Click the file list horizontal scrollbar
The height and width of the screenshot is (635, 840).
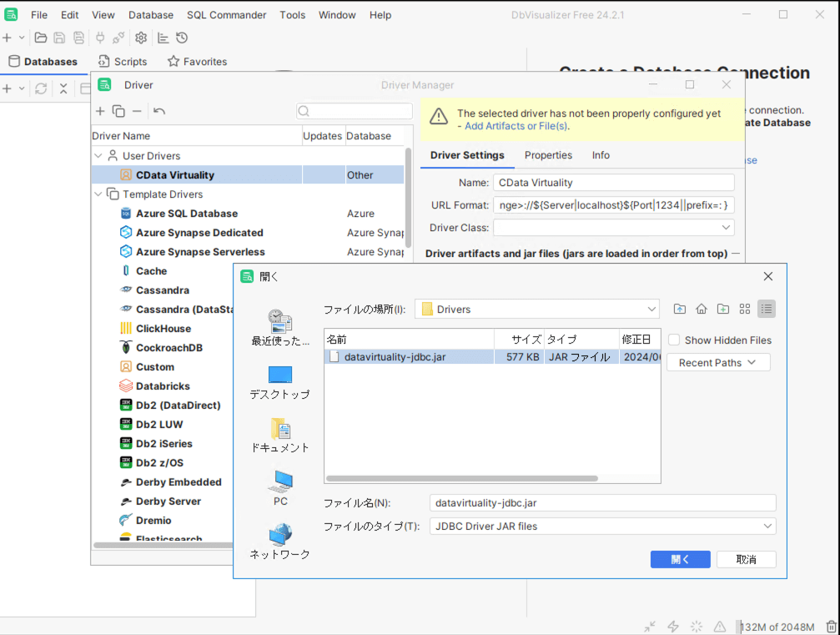(x=462, y=478)
